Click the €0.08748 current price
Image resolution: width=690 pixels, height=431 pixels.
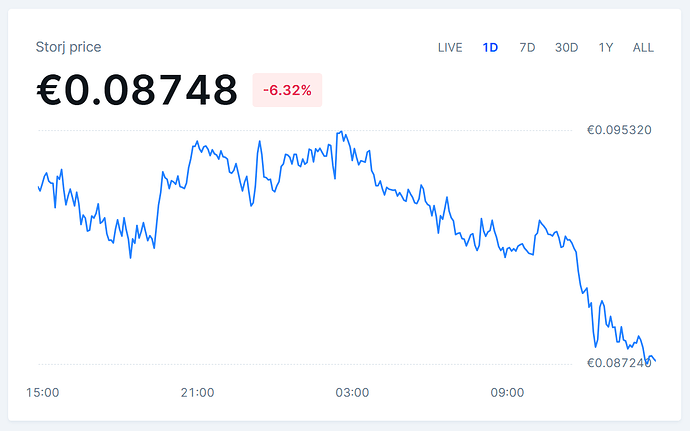click(x=137, y=90)
